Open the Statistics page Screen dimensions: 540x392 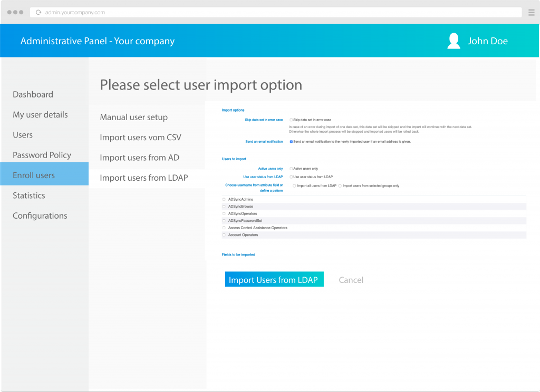click(x=29, y=195)
